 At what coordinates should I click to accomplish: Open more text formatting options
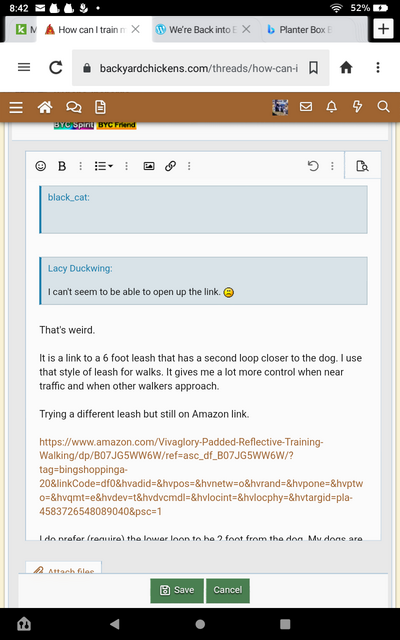80,166
